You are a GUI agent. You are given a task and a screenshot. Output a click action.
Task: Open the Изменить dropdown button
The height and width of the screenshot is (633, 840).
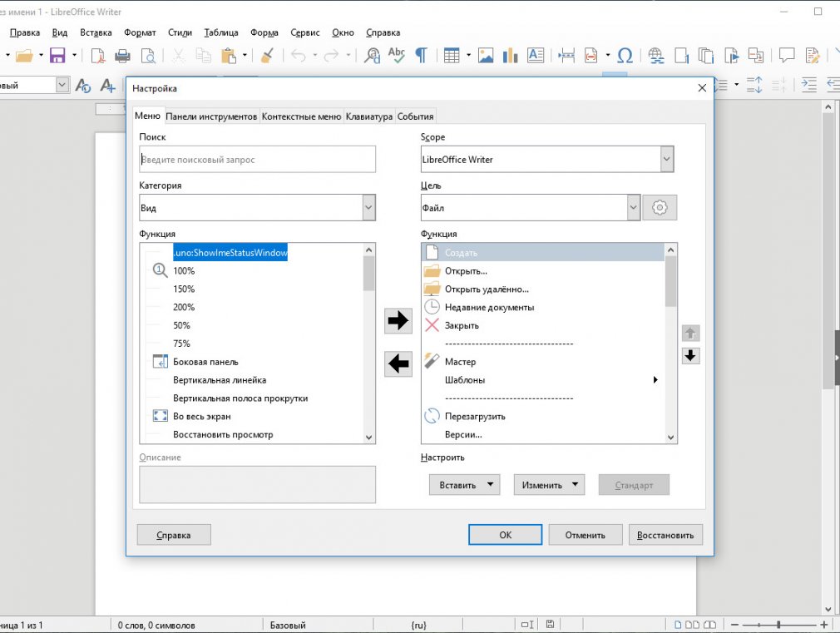click(x=549, y=485)
